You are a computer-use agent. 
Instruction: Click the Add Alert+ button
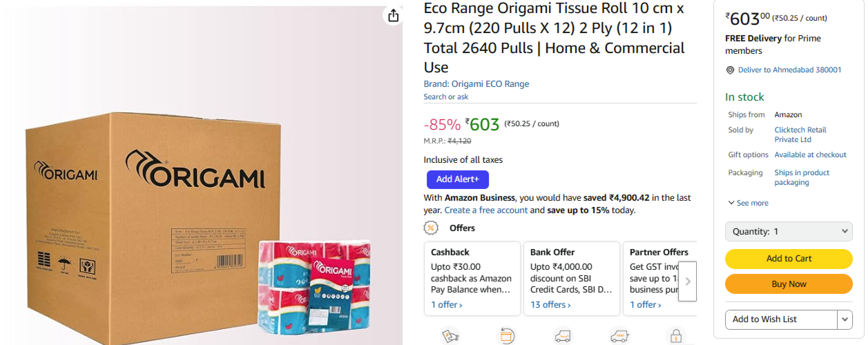457,179
